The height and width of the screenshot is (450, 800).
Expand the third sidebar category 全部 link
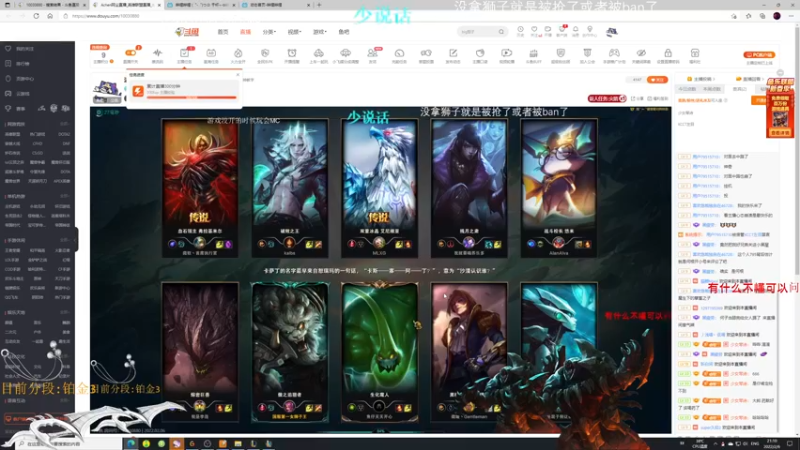[x=64, y=240]
